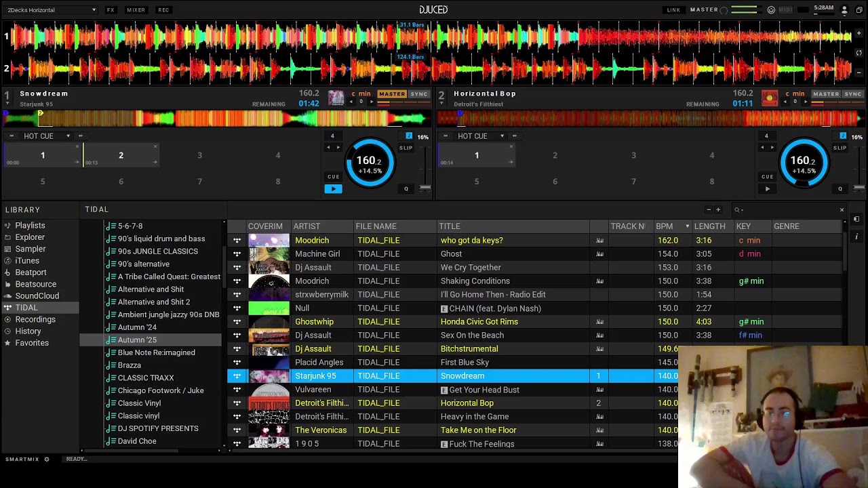The height and width of the screenshot is (488, 868).
Task: Skip to next cue page on deck 2
Action: click(514, 136)
